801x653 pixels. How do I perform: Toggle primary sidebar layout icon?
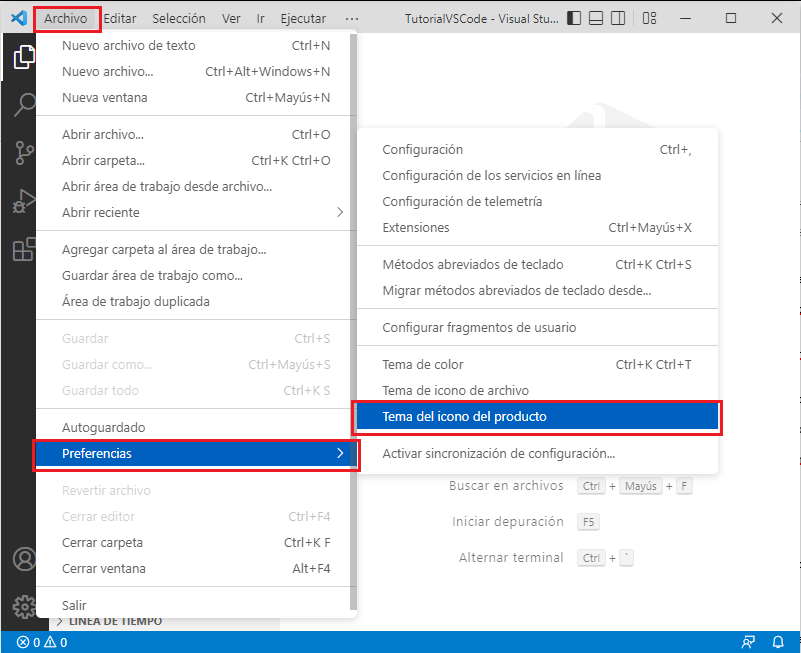[x=574, y=18]
